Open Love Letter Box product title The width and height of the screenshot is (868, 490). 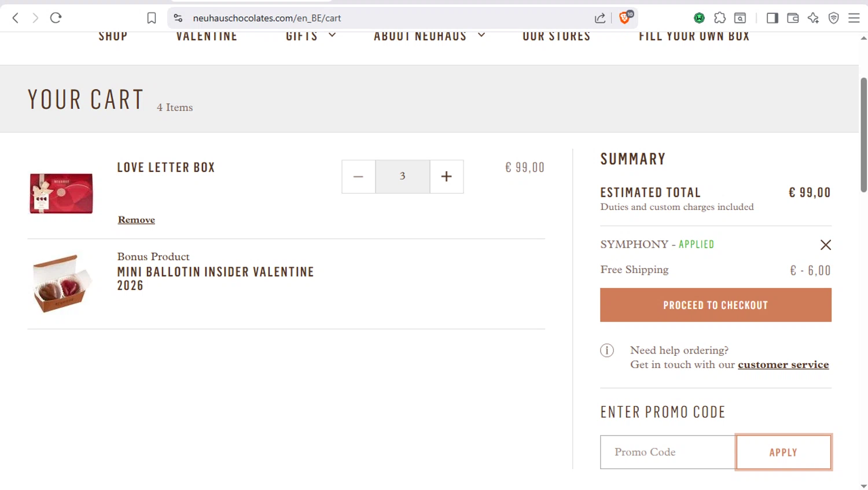(166, 168)
